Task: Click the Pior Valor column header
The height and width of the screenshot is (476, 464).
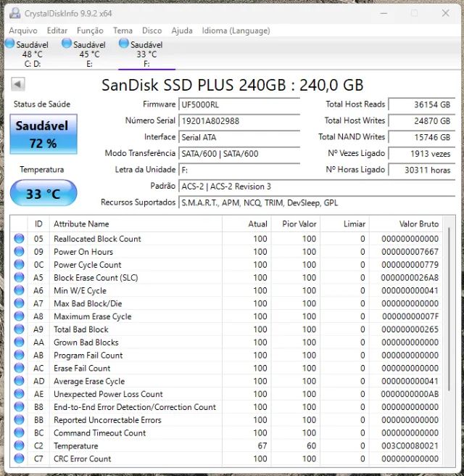Action: [x=296, y=224]
